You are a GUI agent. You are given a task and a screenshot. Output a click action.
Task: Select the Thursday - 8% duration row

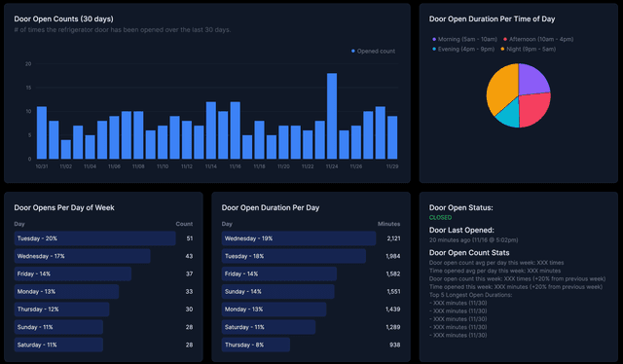point(311,345)
